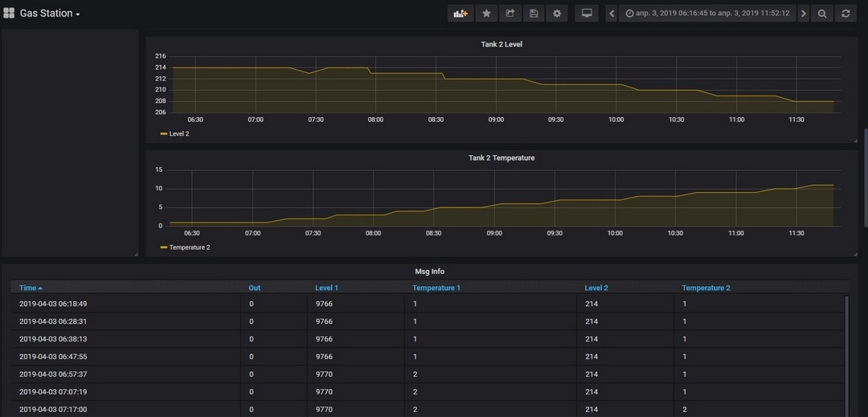The height and width of the screenshot is (417, 868).
Task: Click the 15 y-axis label on Tank 2 Temperature
Action: coord(159,170)
